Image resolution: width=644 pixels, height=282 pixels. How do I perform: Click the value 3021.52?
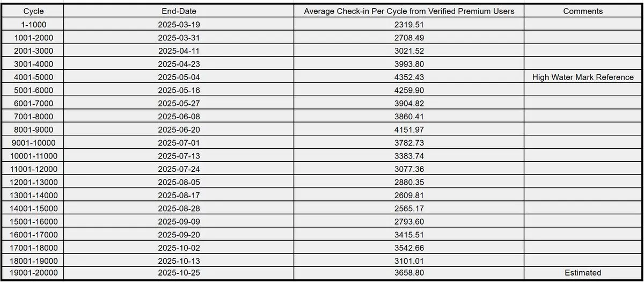(409, 51)
